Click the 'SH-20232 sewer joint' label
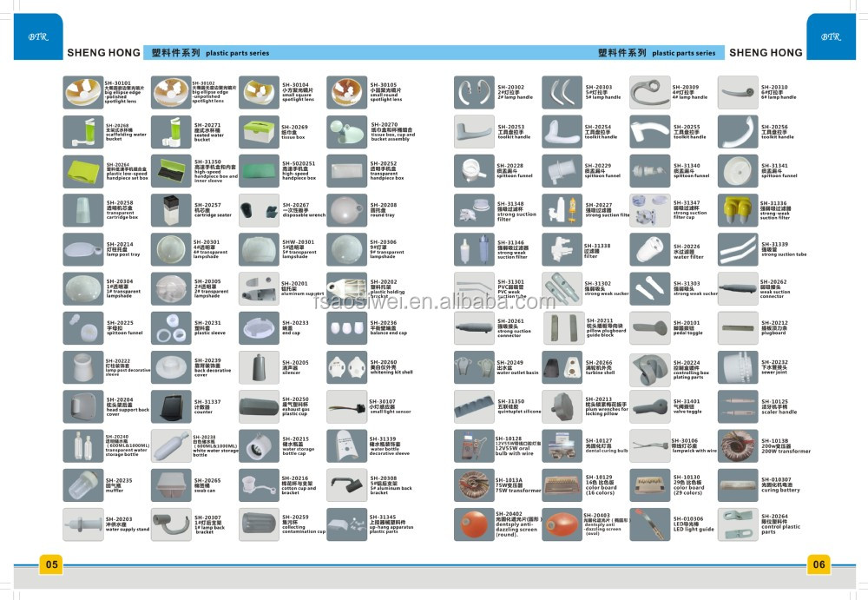Image resolution: width=868 pixels, height=600 pixels. (x=774, y=367)
